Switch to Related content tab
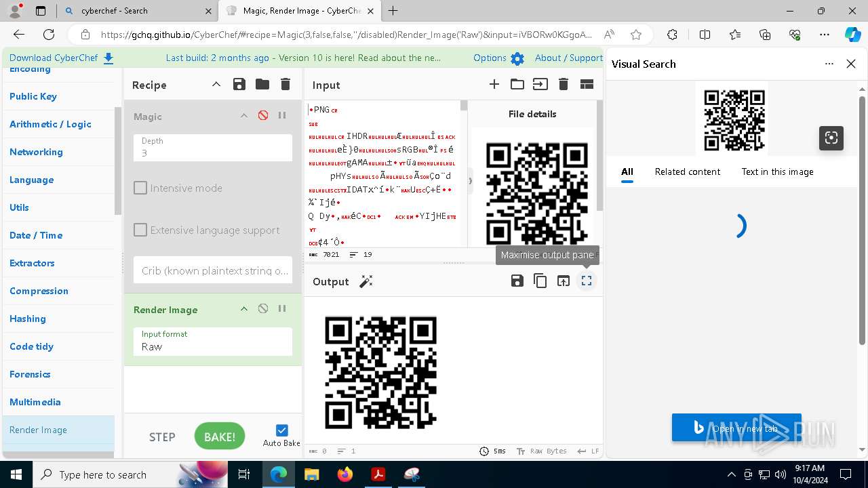 tap(687, 171)
